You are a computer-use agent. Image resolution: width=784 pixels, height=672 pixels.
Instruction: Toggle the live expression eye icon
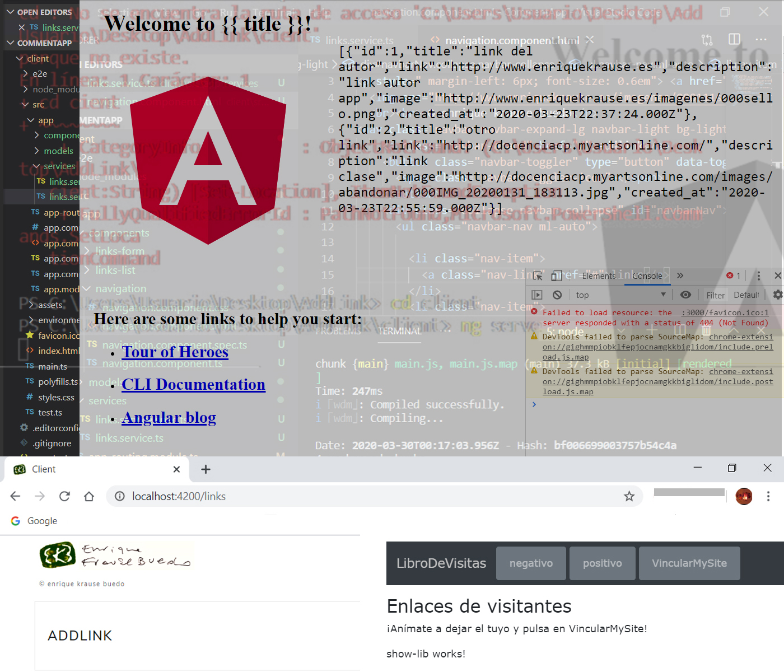[x=685, y=295]
